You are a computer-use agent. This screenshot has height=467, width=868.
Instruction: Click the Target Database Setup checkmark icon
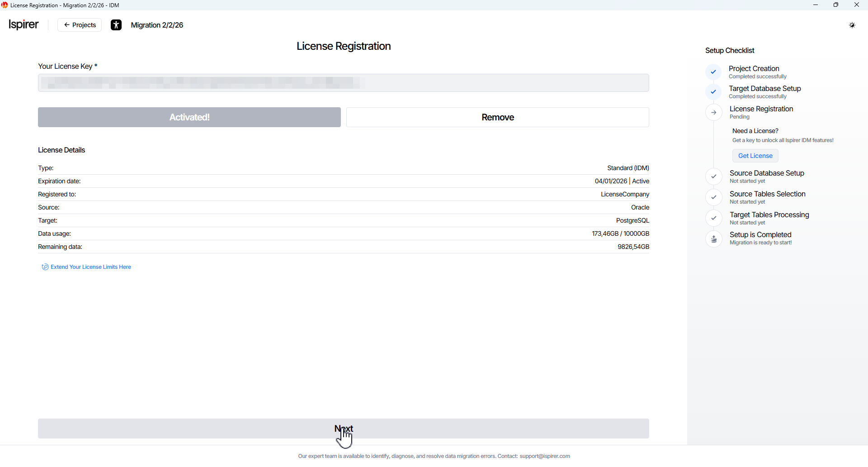click(x=713, y=92)
